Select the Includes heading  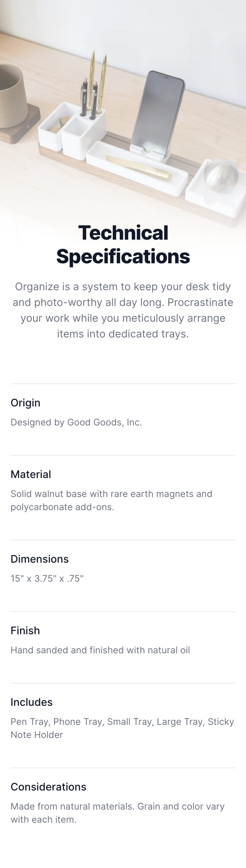pos(31,702)
